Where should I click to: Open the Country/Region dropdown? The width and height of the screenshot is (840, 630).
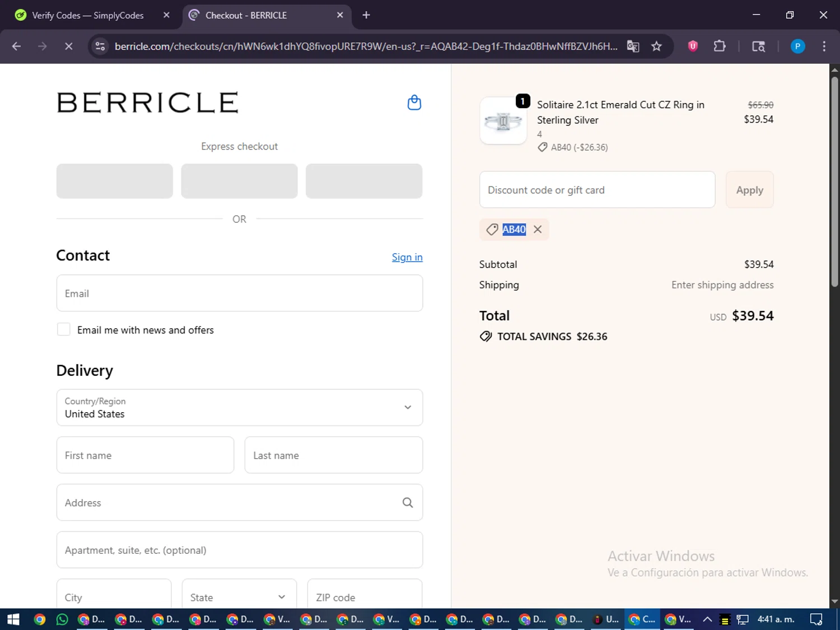[239, 408]
